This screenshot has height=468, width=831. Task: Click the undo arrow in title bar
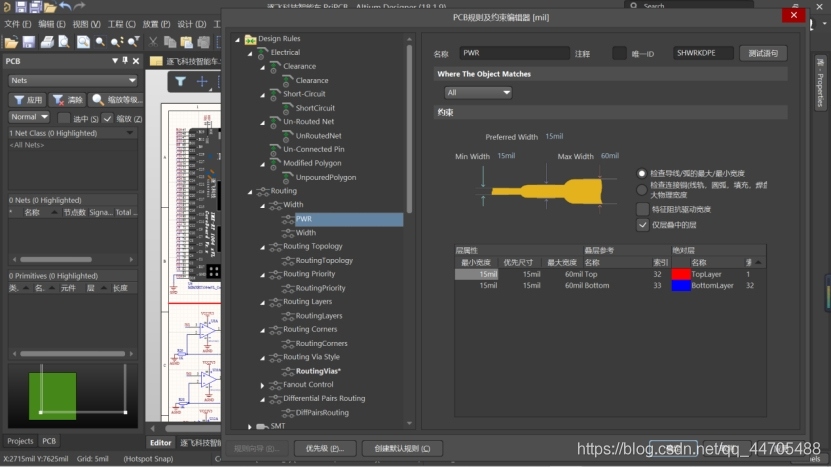click(65, 6)
